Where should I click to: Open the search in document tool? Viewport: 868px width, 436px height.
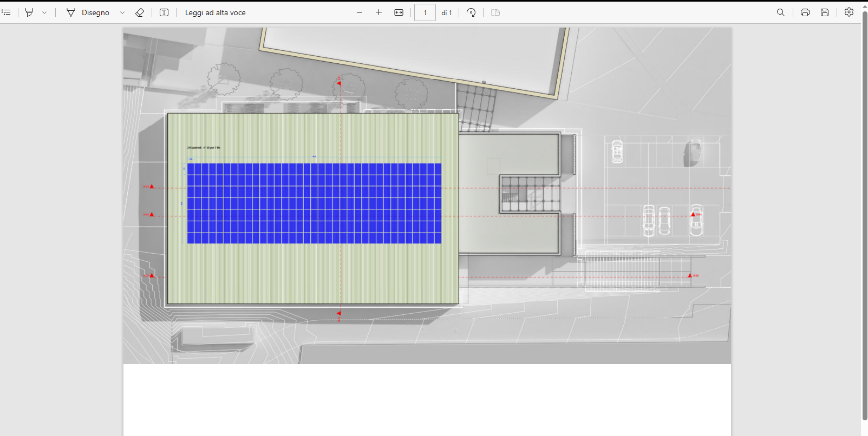(781, 12)
